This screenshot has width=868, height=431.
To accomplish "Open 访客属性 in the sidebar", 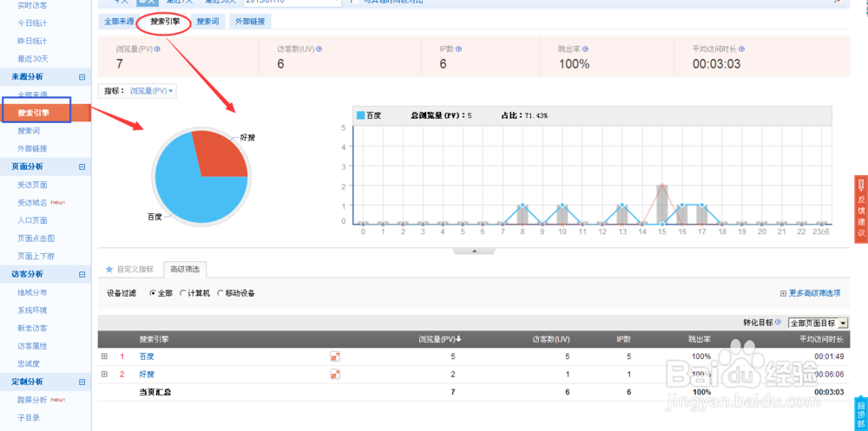I will point(32,346).
